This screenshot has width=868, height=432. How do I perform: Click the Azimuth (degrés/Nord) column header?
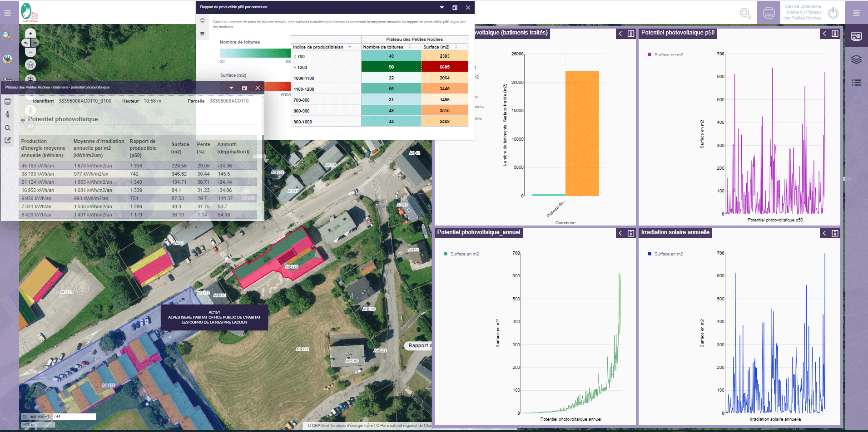click(233, 148)
